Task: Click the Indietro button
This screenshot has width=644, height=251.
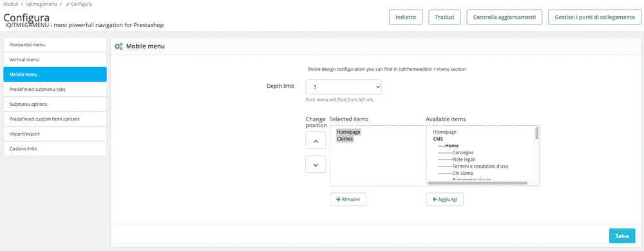Action: (x=406, y=17)
